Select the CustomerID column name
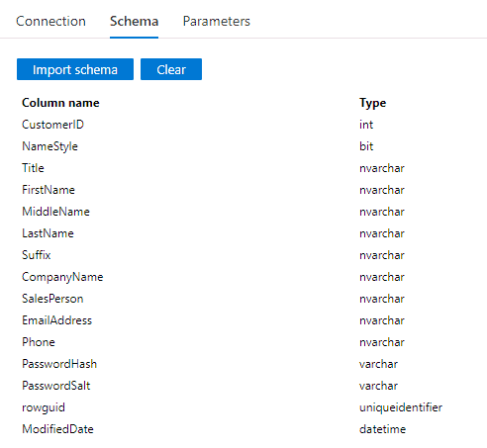This screenshot has height=448, width=487. pos(52,125)
